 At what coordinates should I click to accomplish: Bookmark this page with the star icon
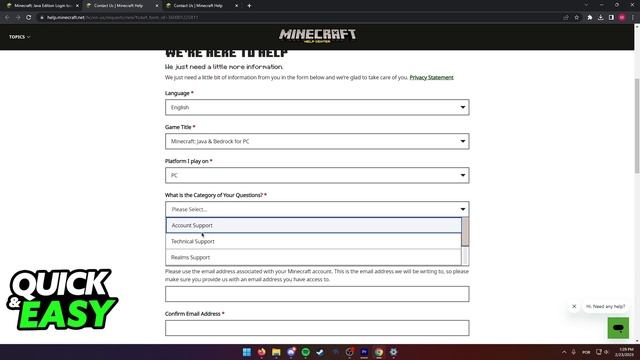576,18
